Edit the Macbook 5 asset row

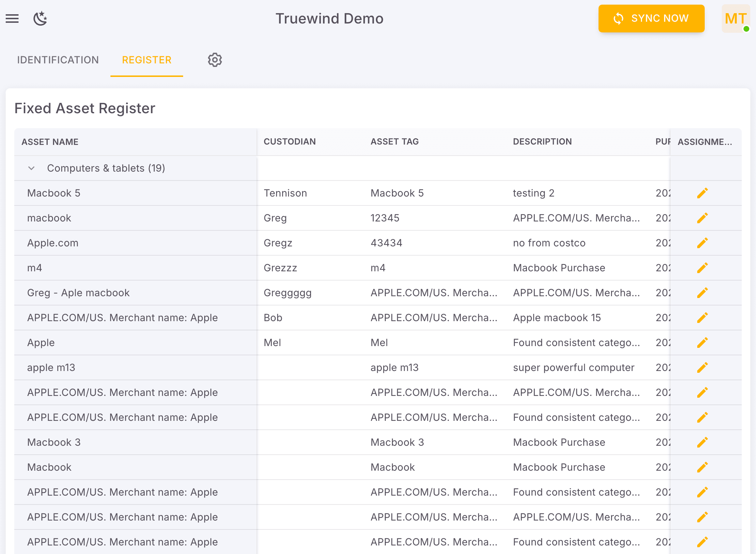[x=701, y=193]
